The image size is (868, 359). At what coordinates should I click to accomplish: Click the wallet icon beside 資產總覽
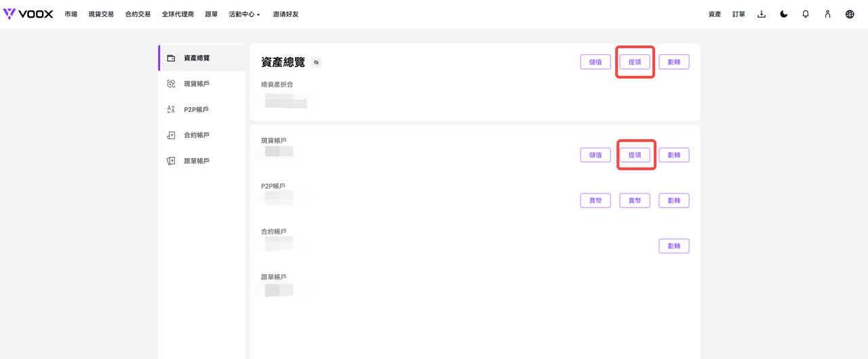coord(171,58)
